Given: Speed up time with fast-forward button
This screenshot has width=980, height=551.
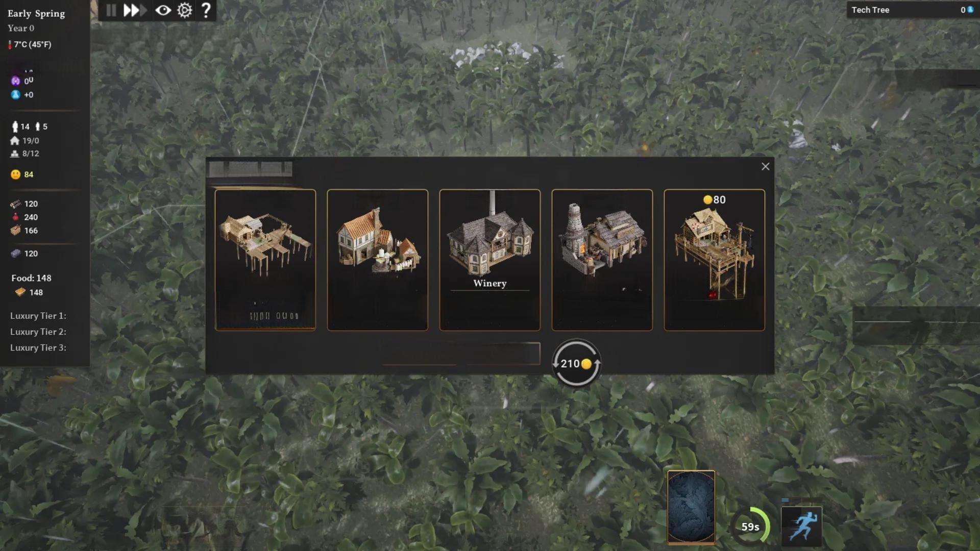Looking at the screenshot, I should point(134,10).
